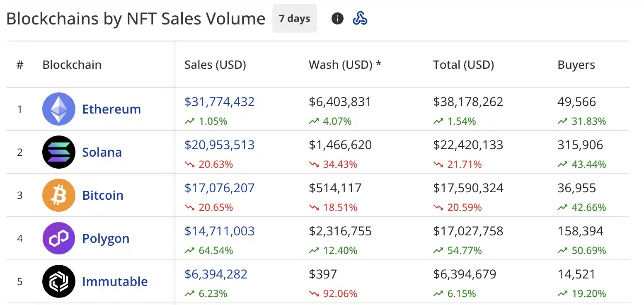The width and height of the screenshot is (644, 305).
Task: Click the blue webhook-style icon in title
Action: 360,18
